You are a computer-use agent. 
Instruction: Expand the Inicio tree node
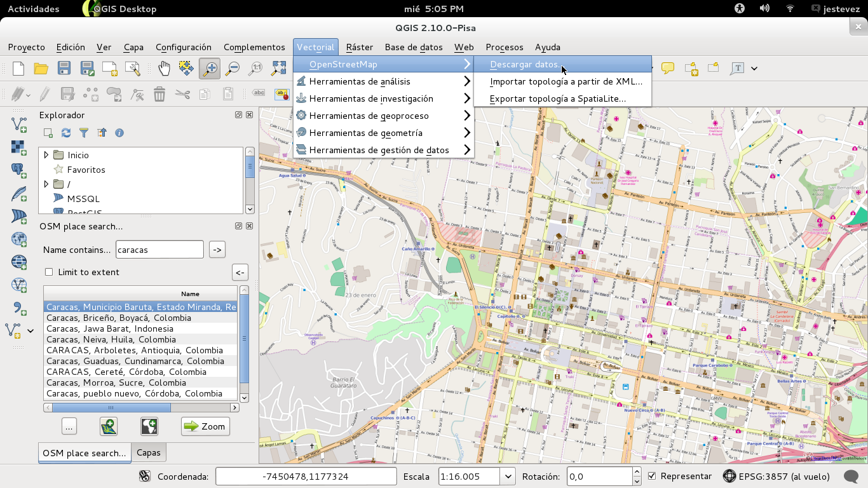46,155
